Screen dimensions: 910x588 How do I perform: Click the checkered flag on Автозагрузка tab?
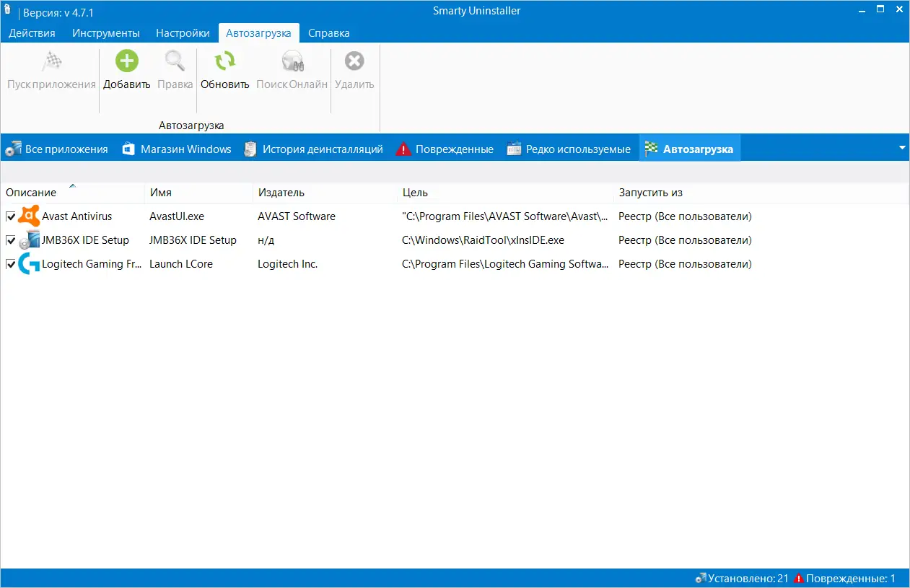point(651,149)
